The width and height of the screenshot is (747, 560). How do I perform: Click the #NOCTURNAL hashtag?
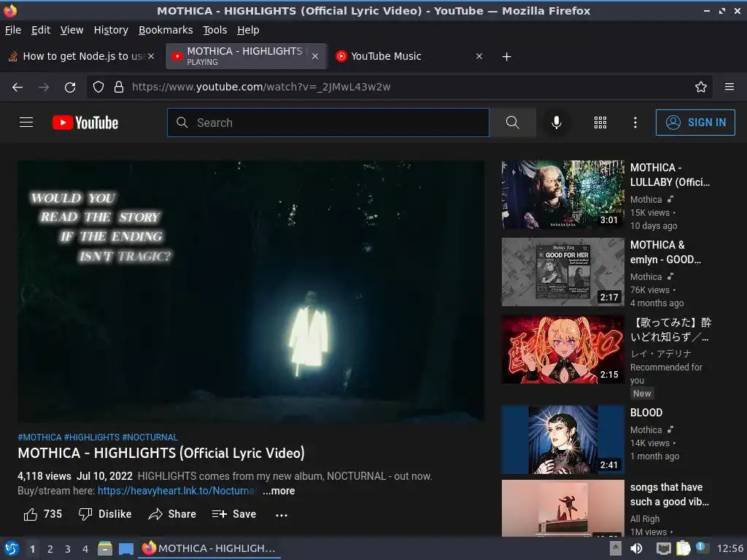[x=150, y=437]
